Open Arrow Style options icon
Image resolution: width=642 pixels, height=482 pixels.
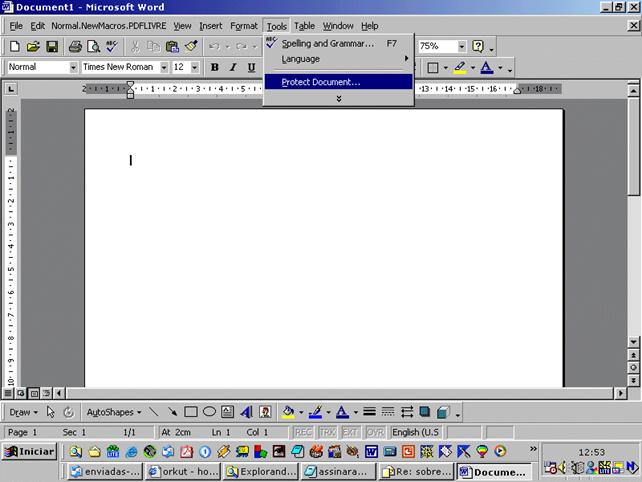(x=407, y=412)
